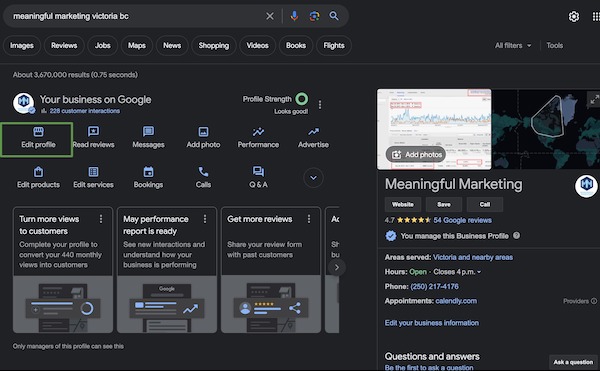Open Q & A
Viewport: 600px width, 371px height.
[258, 178]
